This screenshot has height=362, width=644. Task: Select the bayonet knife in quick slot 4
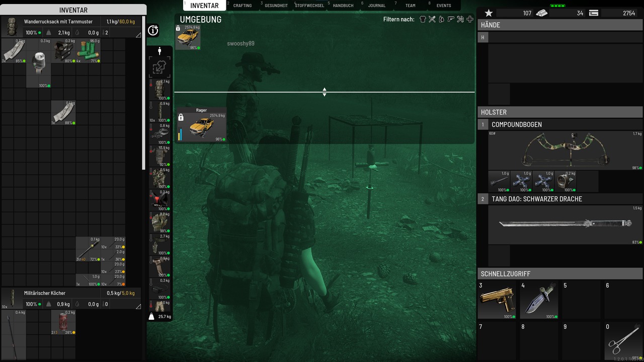(x=539, y=300)
